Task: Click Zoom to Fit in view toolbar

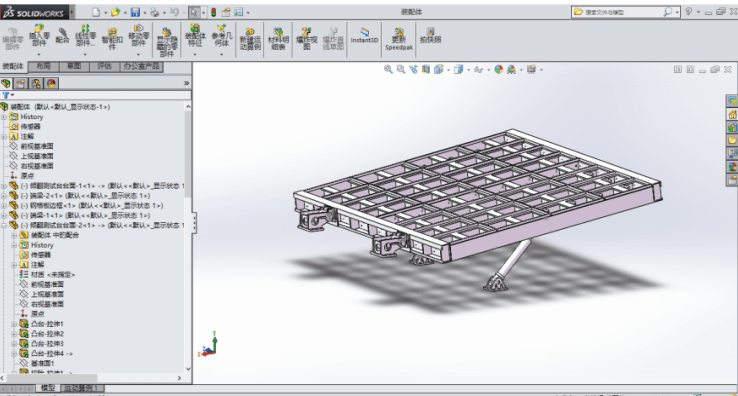Action: pos(388,69)
